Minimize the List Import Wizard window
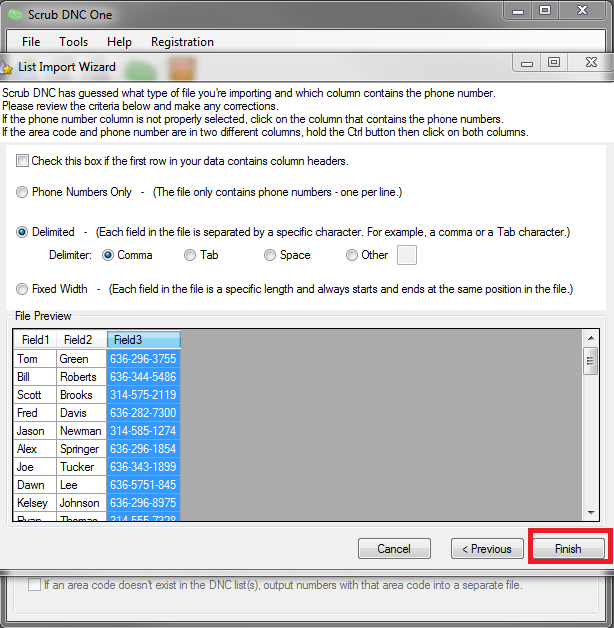 (x=527, y=63)
